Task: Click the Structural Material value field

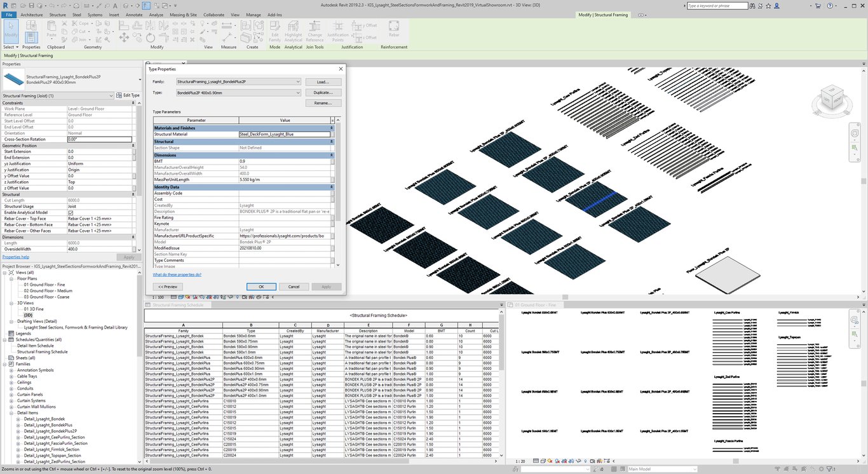Action: tap(284, 135)
